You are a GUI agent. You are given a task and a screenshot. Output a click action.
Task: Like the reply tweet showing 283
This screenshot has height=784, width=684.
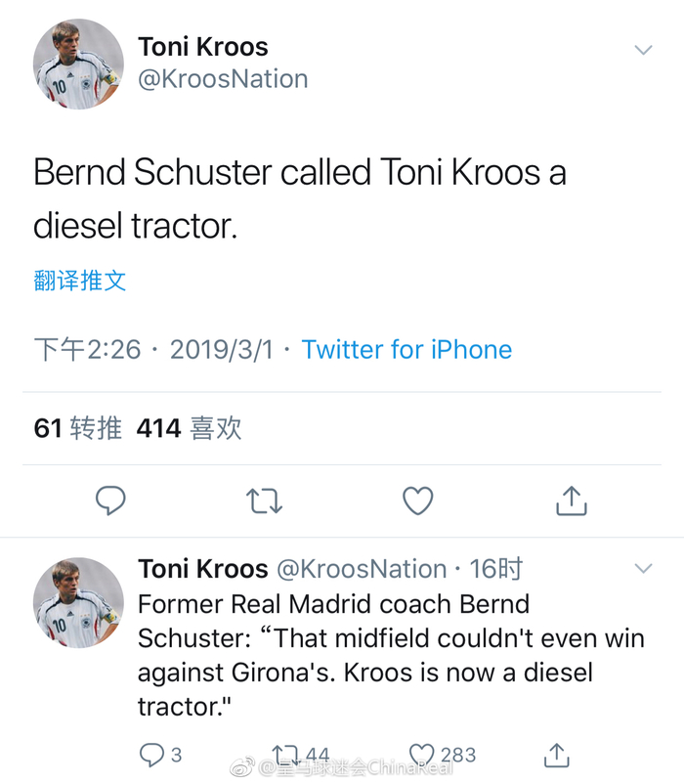pyautogui.click(x=443, y=755)
